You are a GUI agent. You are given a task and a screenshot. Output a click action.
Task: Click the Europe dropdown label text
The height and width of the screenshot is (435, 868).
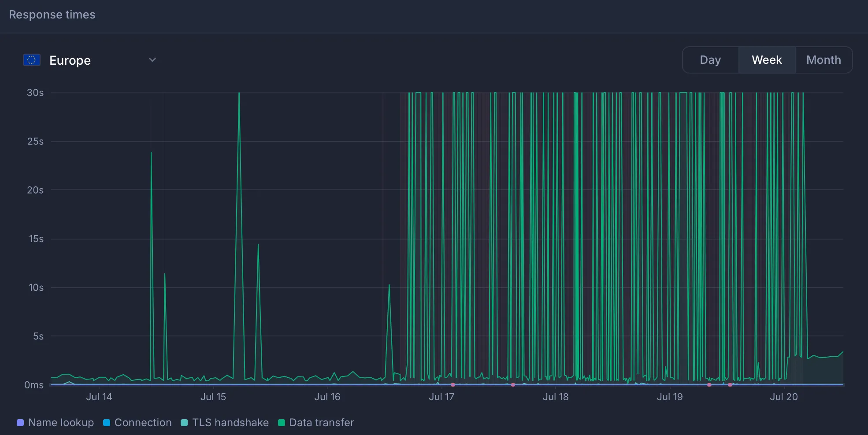point(70,60)
